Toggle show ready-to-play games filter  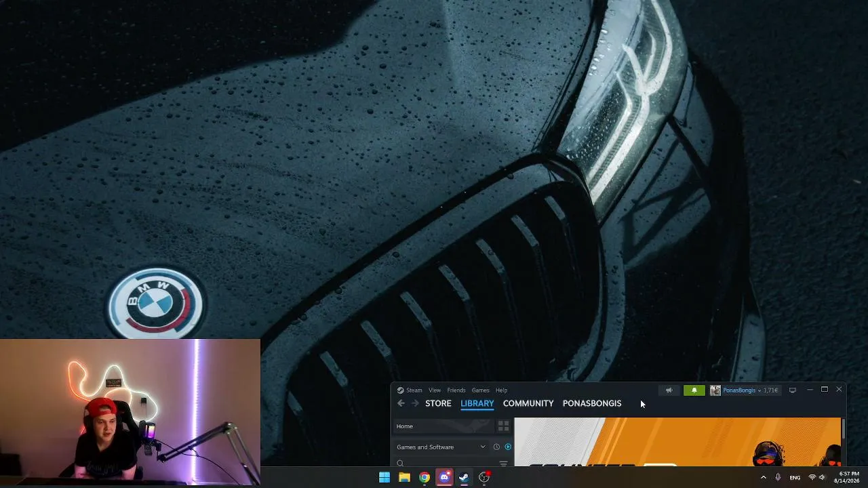(508, 447)
